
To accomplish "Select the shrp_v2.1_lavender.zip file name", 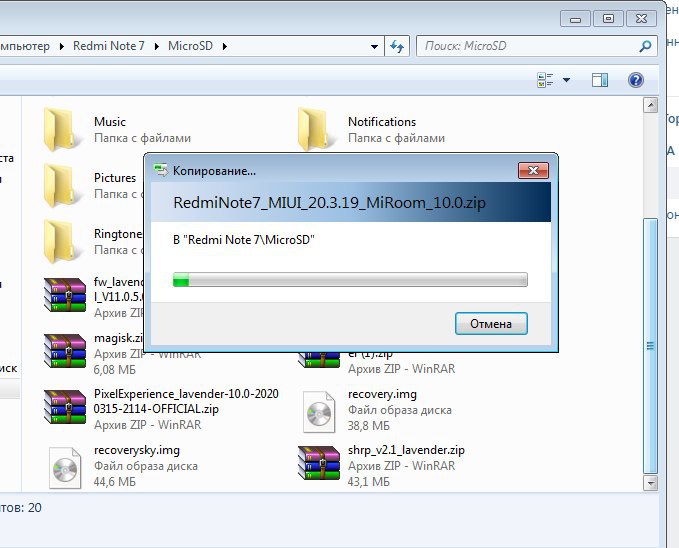I will tap(406, 450).
